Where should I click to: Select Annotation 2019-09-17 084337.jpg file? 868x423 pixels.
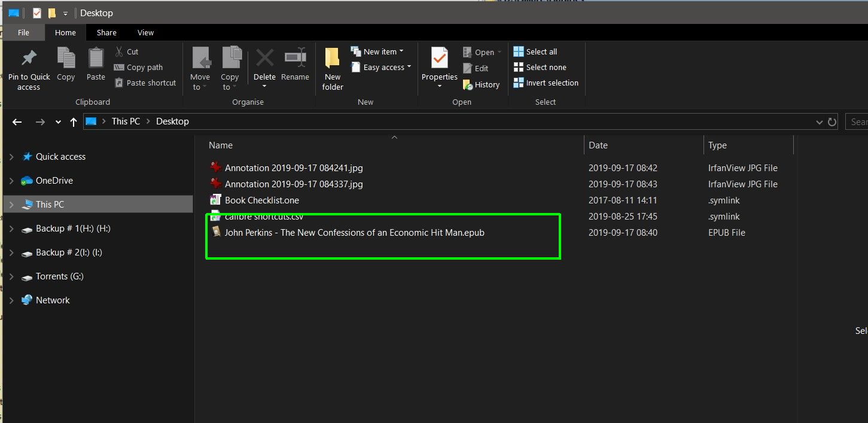pyautogui.click(x=294, y=184)
